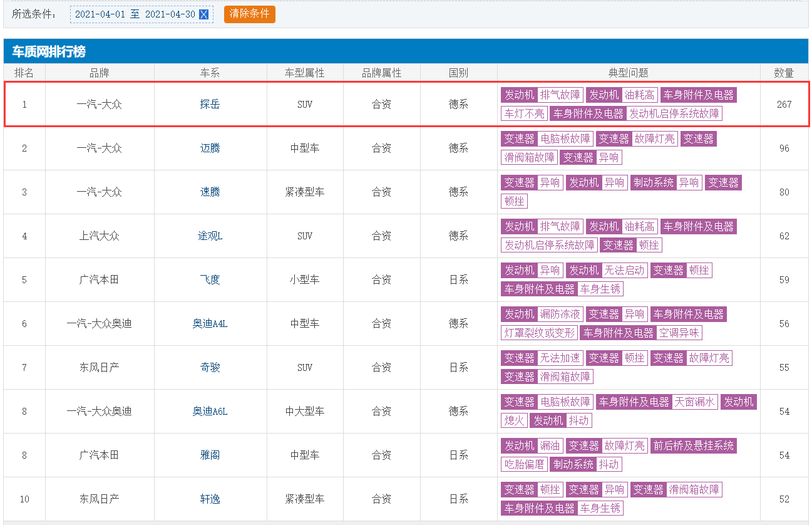Select 奥迪A6L's 熄火 problem tag
Screen dimensions: 812x525
tap(514, 420)
